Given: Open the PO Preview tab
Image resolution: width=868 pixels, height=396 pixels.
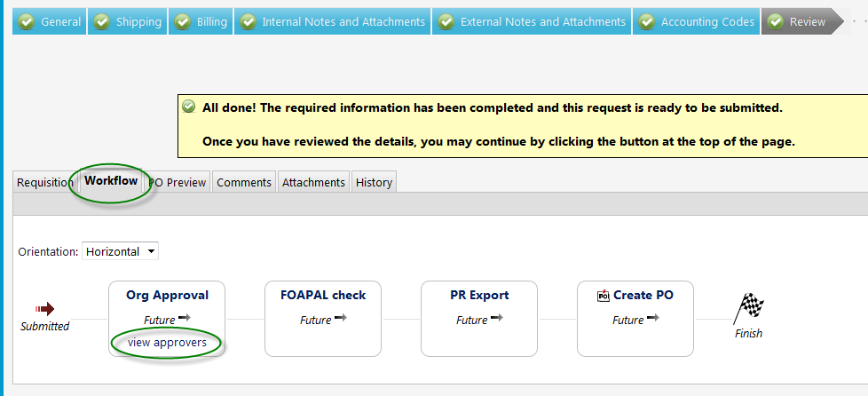Looking at the screenshot, I should click(x=178, y=182).
